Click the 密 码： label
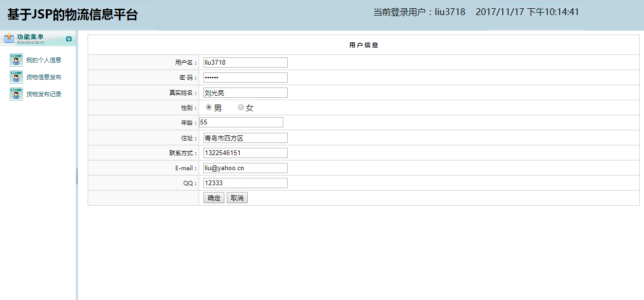The width and height of the screenshot is (644, 300). pyautogui.click(x=188, y=78)
